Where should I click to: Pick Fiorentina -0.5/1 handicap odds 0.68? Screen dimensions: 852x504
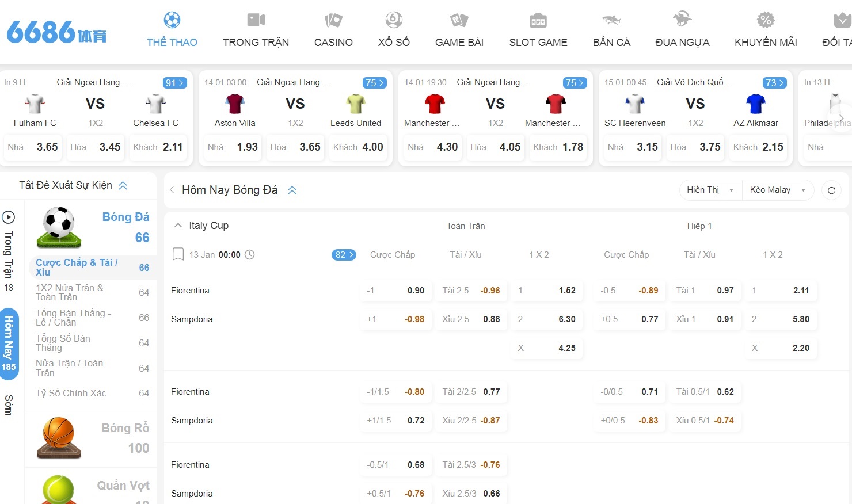pyautogui.click(x=396, y=465)
